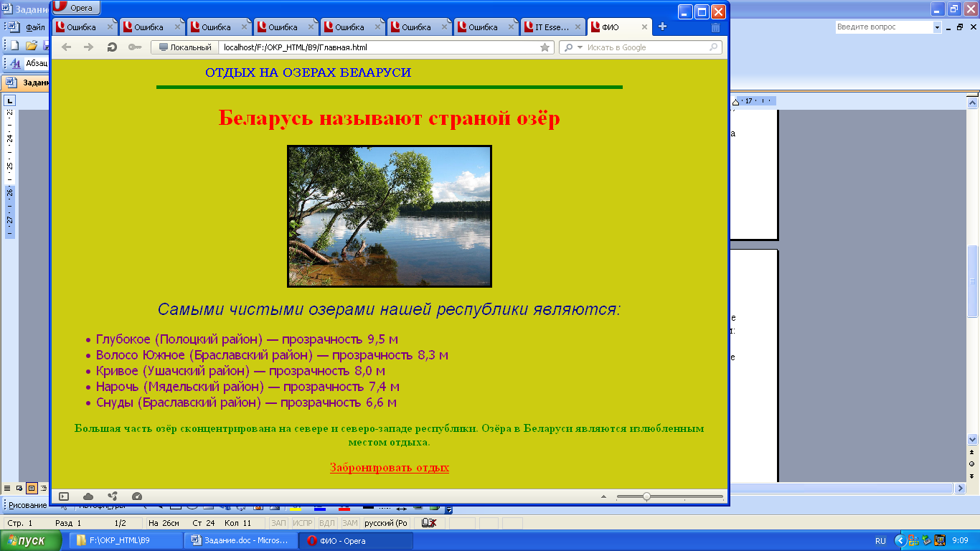This screenshot has width=980, height=551.
Task: Open zoom options arrow beside zoom slider
Action: click(x=603, y=496)
